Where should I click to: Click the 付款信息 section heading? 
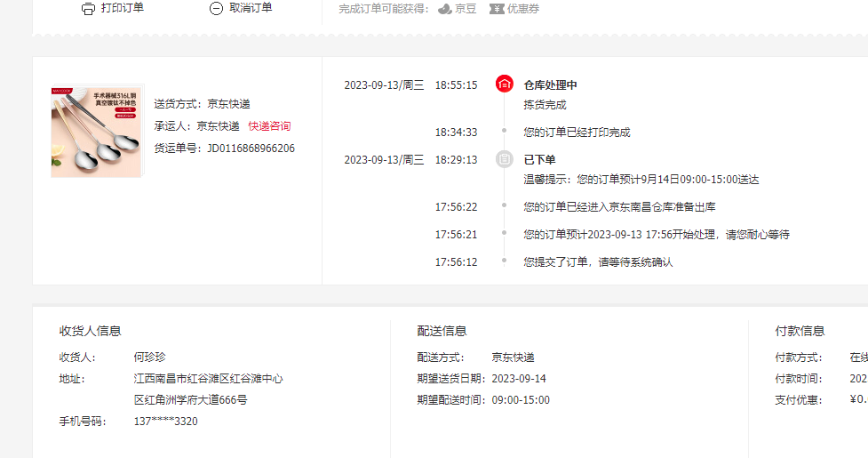tap(800, 331)
